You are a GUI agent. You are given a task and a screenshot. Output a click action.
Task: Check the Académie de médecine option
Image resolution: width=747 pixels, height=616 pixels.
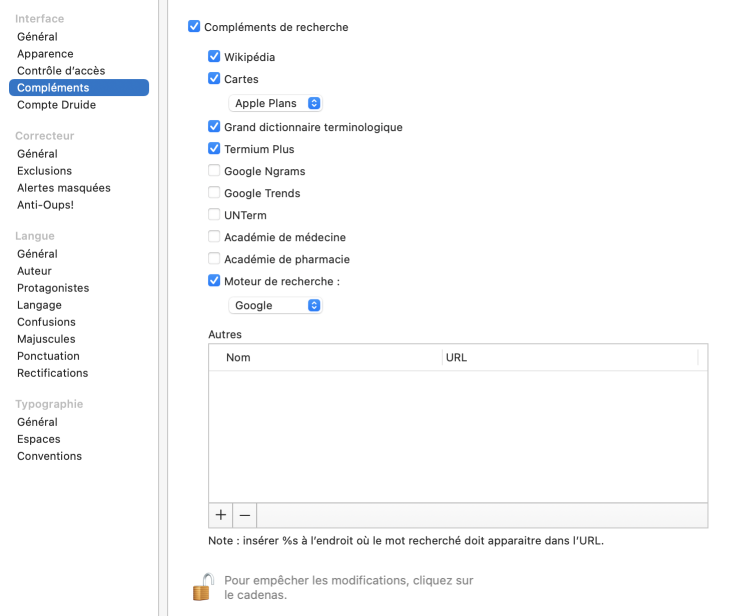pyautogui.click(x=214, y=237)
